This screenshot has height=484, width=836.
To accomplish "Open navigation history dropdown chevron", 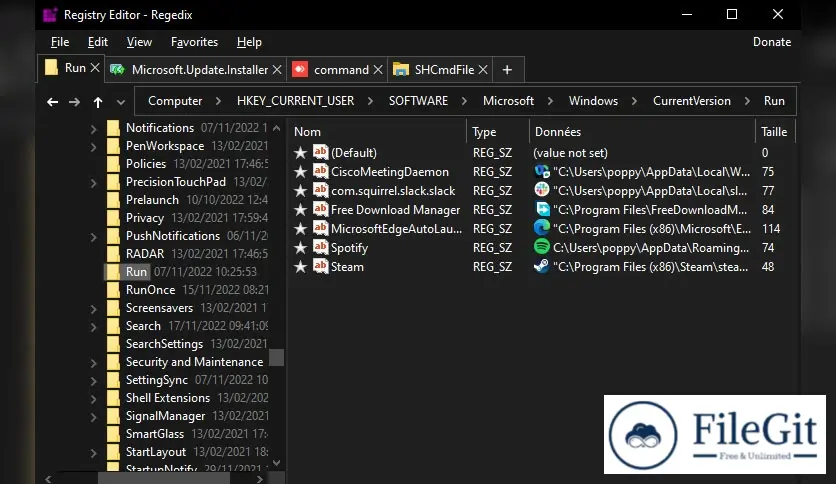I will [x=121, y=102].
